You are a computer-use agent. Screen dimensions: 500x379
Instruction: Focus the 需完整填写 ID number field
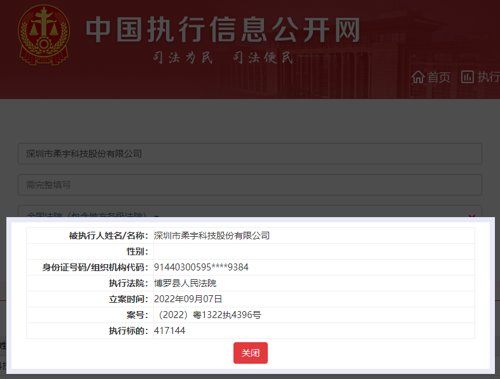(x=250, y=185)
